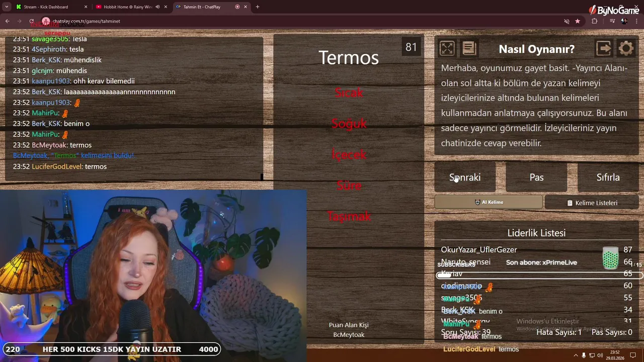Open the browser profile avatar
This screenshot has height=362, width=644.
point(624,21)
